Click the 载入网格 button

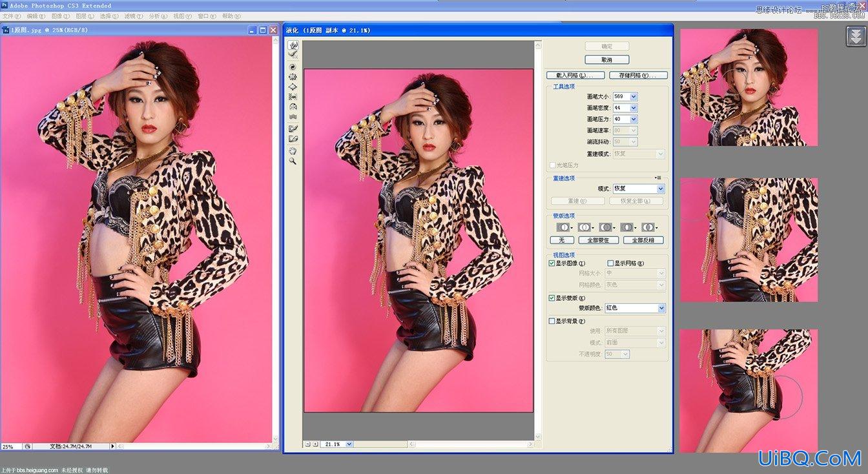[575, 76]
